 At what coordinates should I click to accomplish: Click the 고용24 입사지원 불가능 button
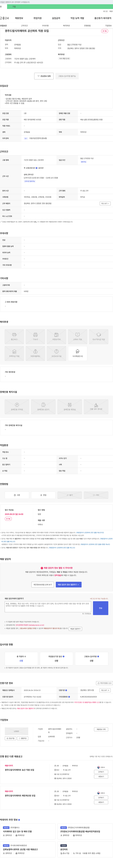pos(67,76)
